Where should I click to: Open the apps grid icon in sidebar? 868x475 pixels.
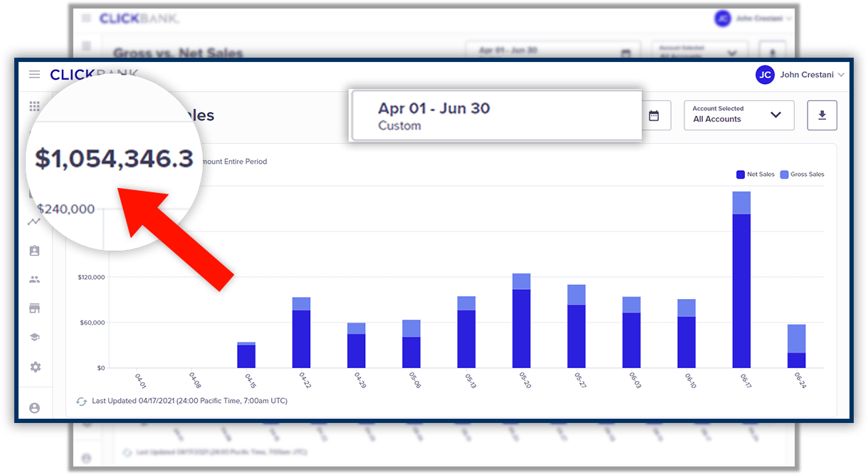[x=34, y=106]
